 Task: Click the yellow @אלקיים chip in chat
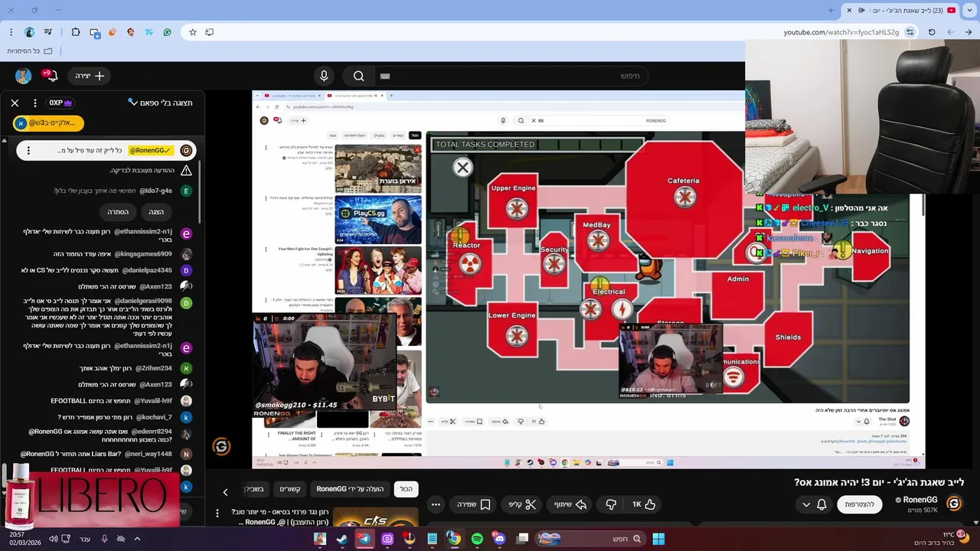pyautogui.click(x=48, y=122)
